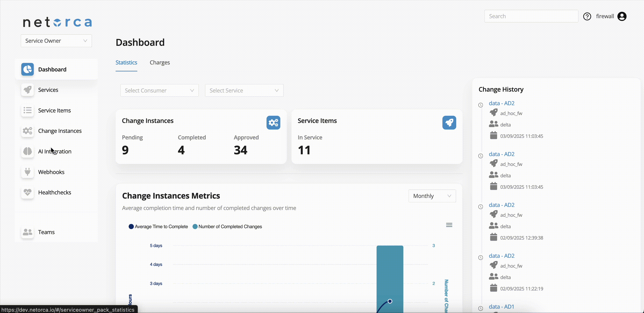The image size is (644, 313).
Task: Click the AI Integration brain icon
Action: [27, 151]
